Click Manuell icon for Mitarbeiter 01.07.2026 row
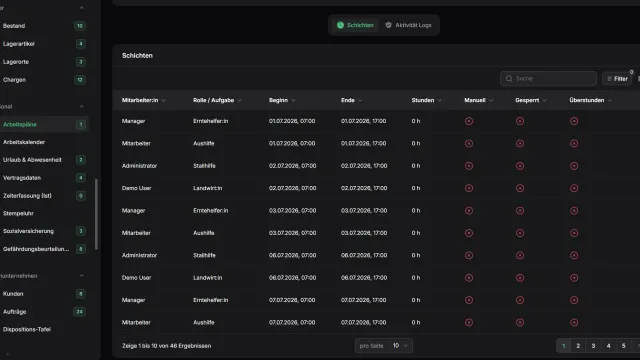The height and width of the screenshot is (360, 640). tap(469, 143)
